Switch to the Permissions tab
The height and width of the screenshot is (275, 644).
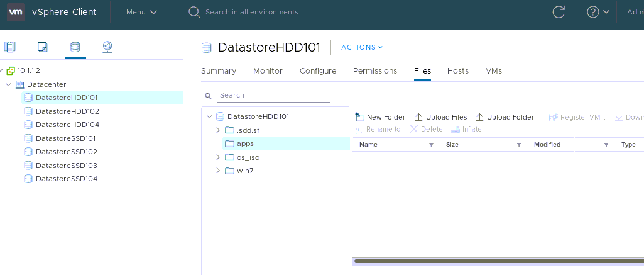click(375, 70)
